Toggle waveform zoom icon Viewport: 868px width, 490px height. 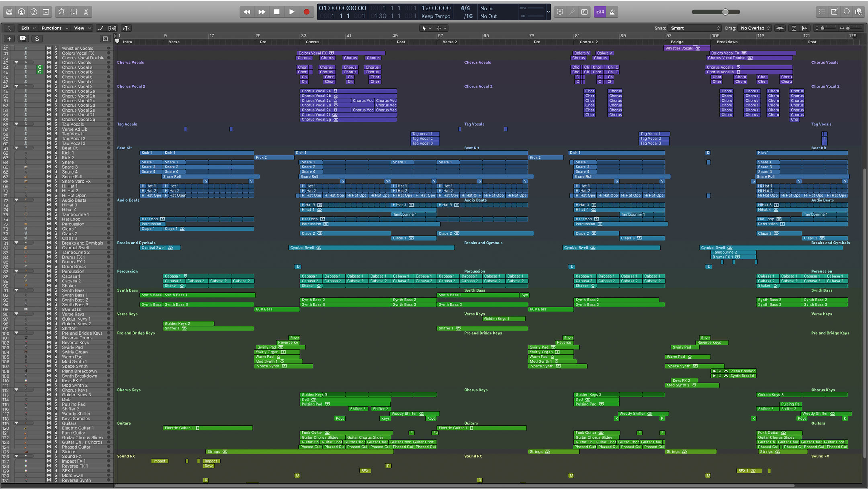click(780, 28)
